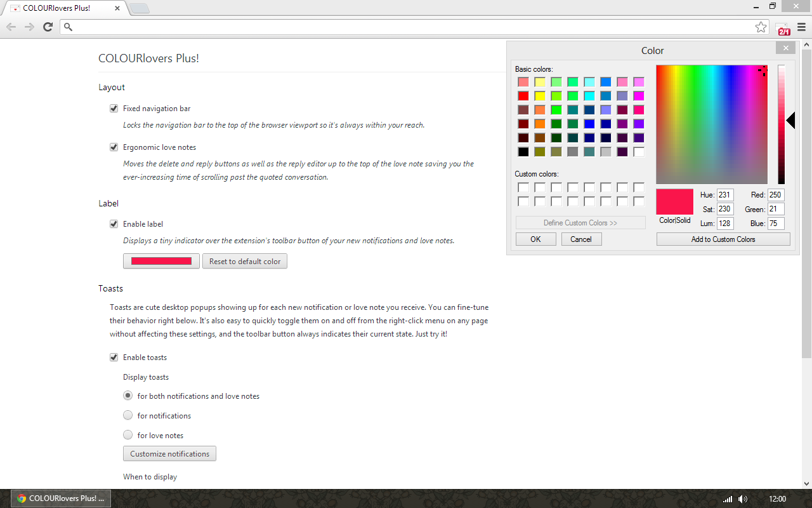This screenshot has height=508, width=812.
Task: Click the When to display text
Action: pyautogui.click(x=150, y=477)
